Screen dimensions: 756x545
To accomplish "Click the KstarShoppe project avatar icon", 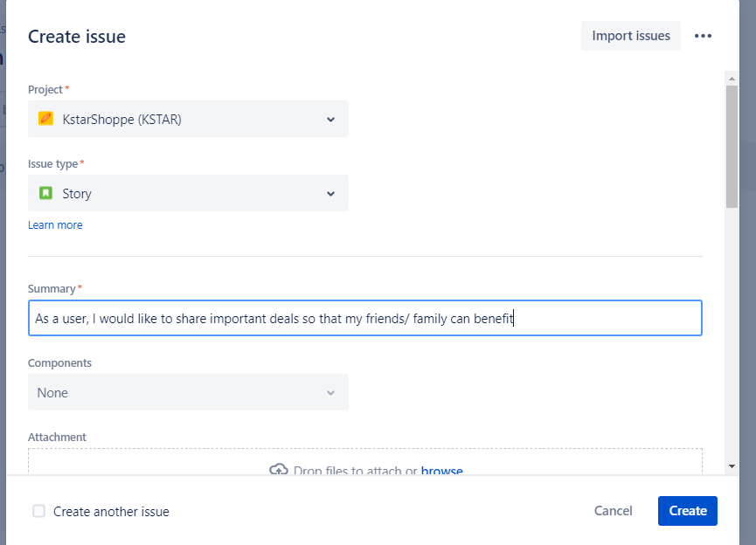I will pos(45,119).
